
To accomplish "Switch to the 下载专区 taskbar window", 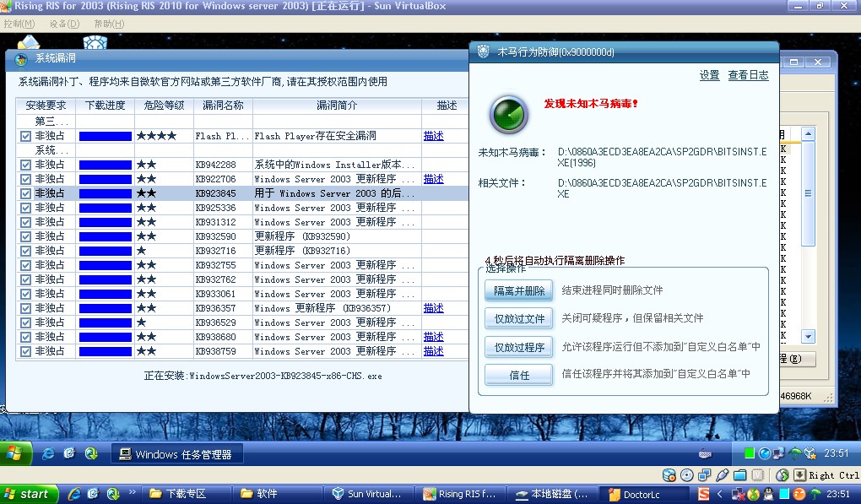I will tap(186, 494).
